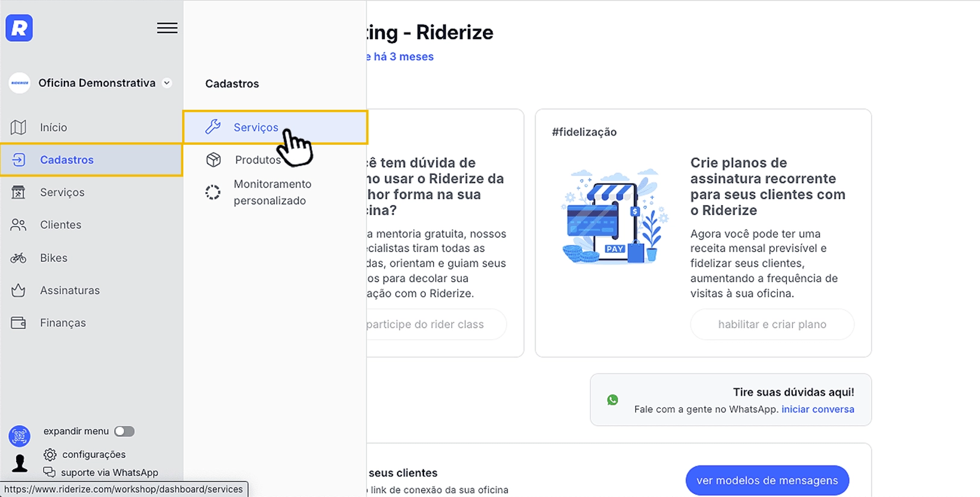Click the Monitoramento personalizado dashed circle icon

pos(213,192)
